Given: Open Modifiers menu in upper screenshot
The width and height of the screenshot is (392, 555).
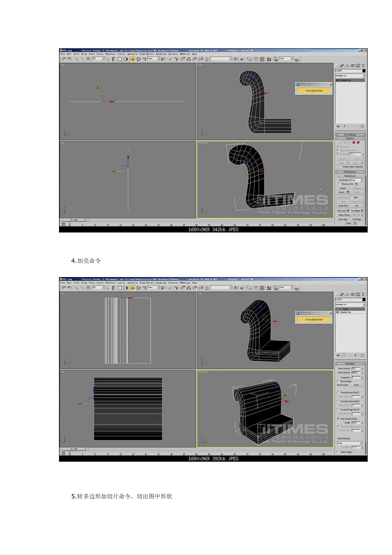Looking at the screenshot, I should 110,54.
